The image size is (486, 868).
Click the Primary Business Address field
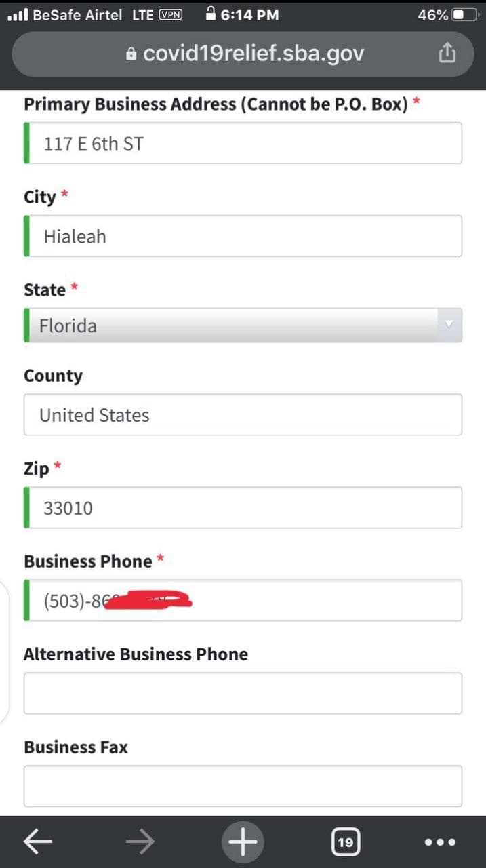pyautogui.click(x=243, y=143)
